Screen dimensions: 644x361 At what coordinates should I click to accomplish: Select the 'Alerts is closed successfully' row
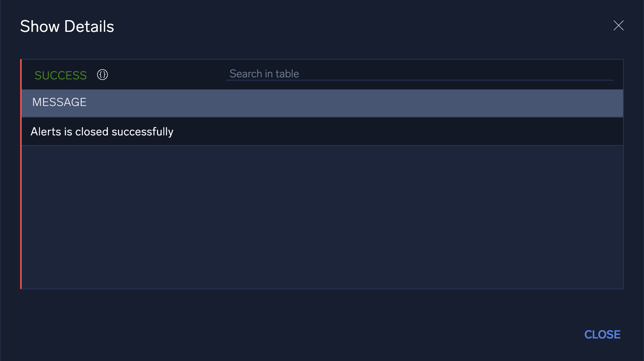[x=322, y=132]
